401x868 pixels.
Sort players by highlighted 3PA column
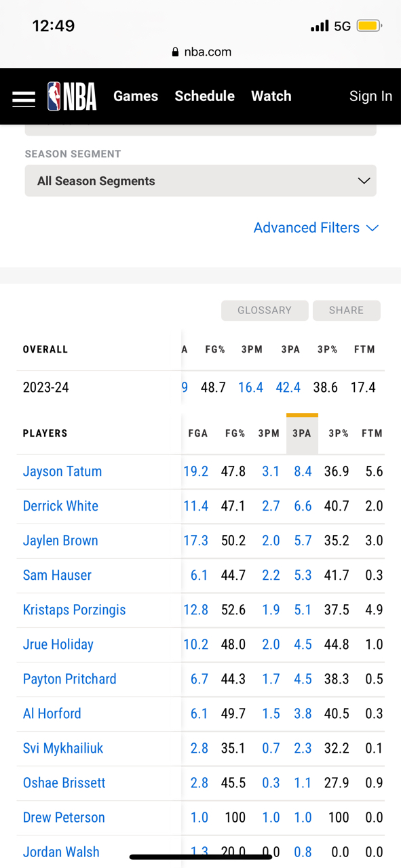click(302, 433)
